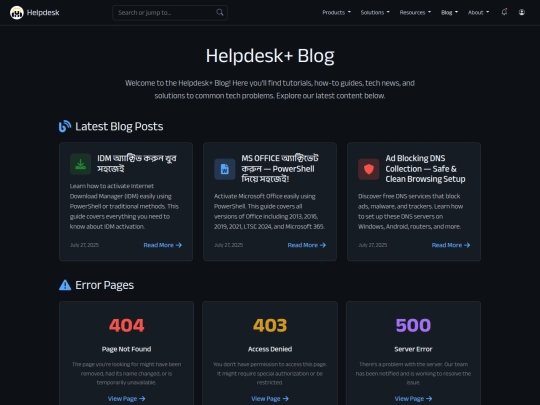Open the user account icon
Image resolution: width=540 pixels, height=405 pixels.
[x=522, y=12]
